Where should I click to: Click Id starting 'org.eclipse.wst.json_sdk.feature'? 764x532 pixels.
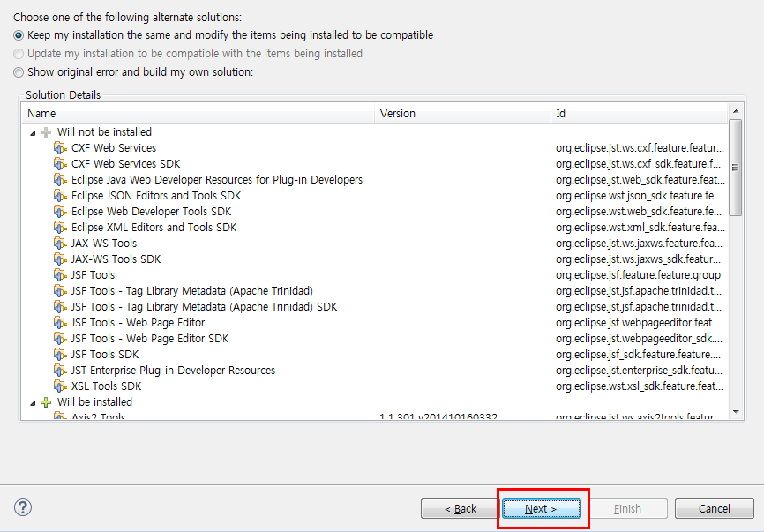tap(639, 196)
